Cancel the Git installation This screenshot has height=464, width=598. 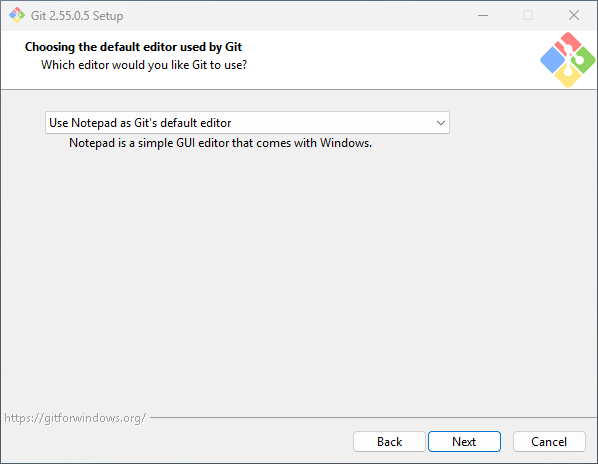(549, 442)
